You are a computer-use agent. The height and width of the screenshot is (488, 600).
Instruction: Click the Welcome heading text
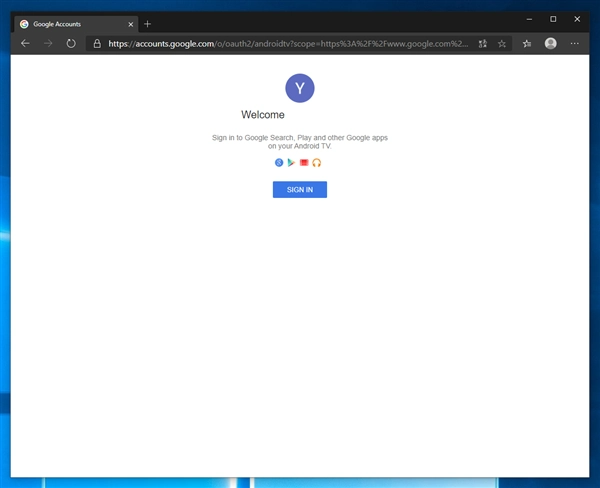pos(262,115)
